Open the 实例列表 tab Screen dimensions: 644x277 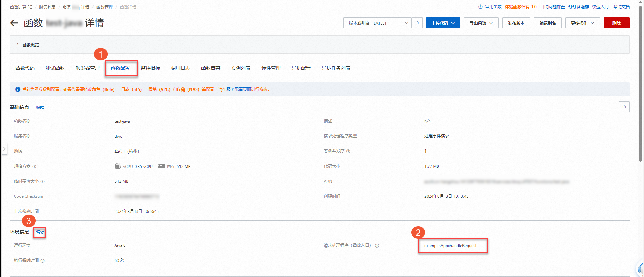point(241,68)
